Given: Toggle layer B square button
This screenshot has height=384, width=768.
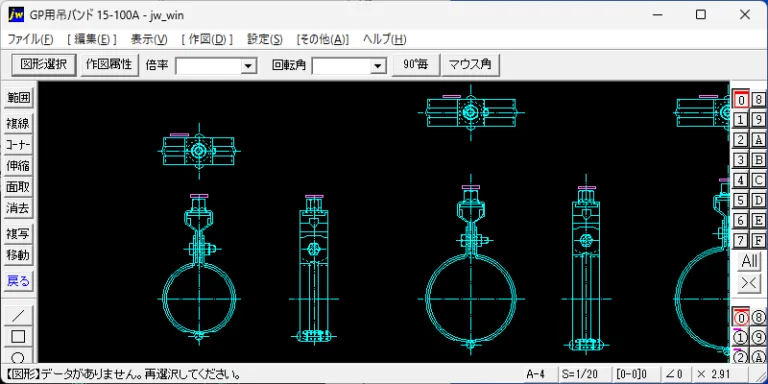Looking at the screenshot, I should coord(759,160).
